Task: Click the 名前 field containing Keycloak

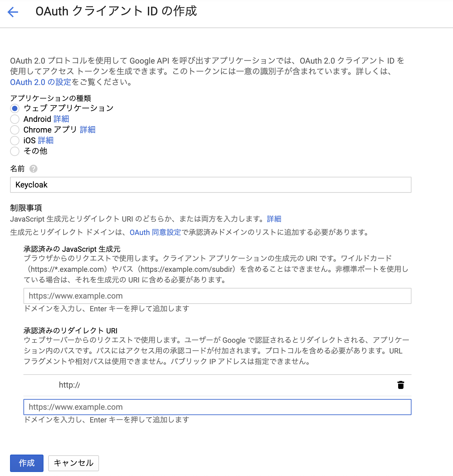Action: click(210, 185)
